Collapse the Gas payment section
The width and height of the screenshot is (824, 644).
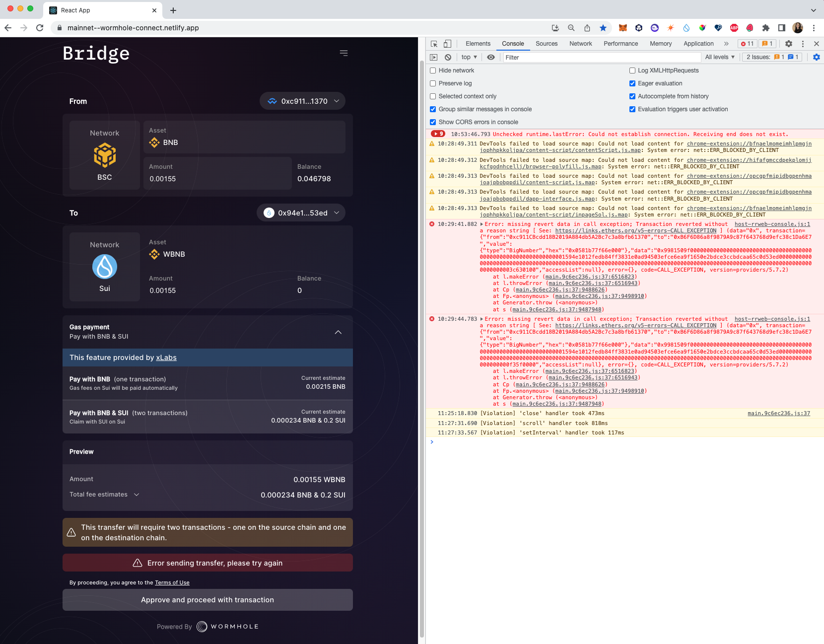(x=338, y=332)
